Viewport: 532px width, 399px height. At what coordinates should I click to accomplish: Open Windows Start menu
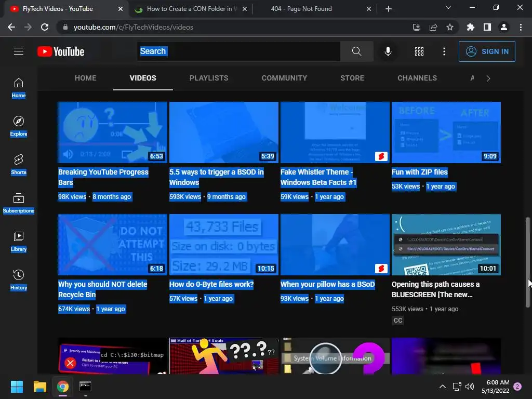click(17, 386)
